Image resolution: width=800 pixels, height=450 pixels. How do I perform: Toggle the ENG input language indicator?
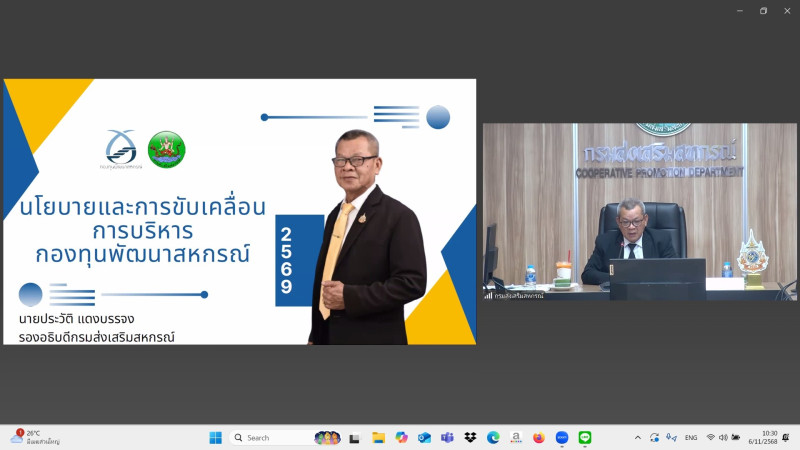[691, 438]
